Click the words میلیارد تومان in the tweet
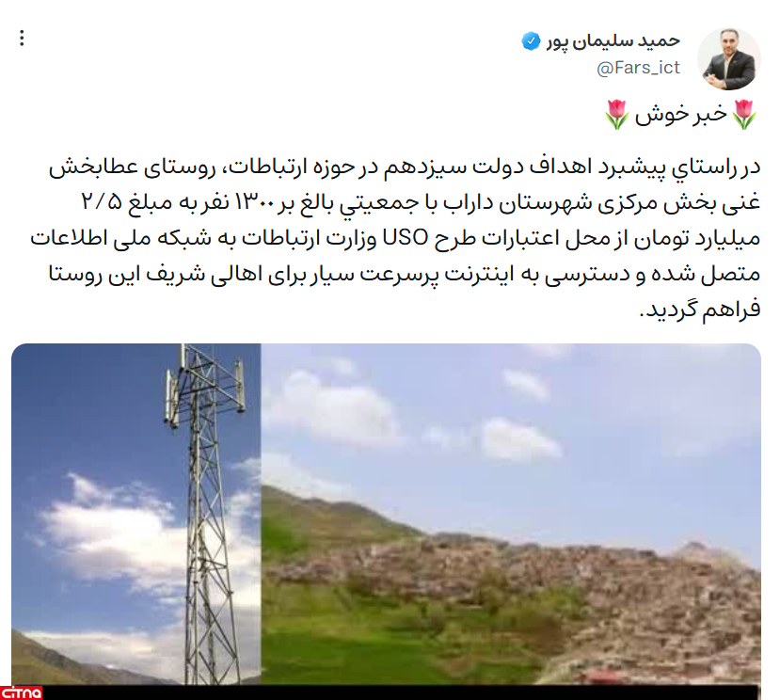780x700 pixels. coord(703,238)
